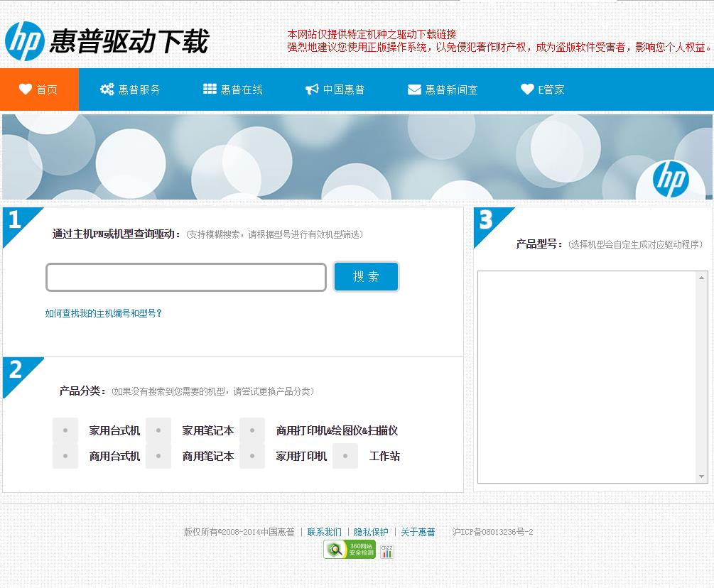Image resolution: width=714 pixels, height=588 pixels.
Task: Click the CNZZ statistics icon in the footer
Action: tap(386, 551)
